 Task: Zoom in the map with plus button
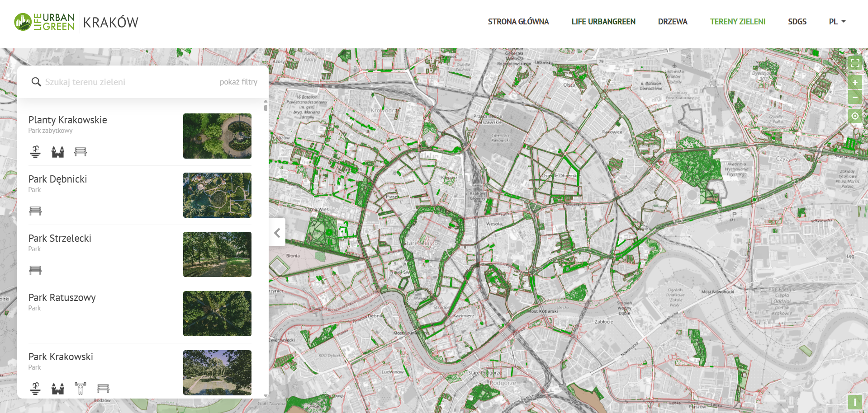click(854, 83)
